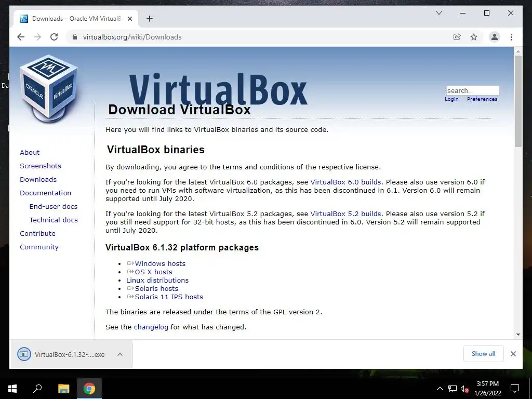Open the Preferences link
The height and width of the screenshot is (399, 532).
click(x=482, y=99)
